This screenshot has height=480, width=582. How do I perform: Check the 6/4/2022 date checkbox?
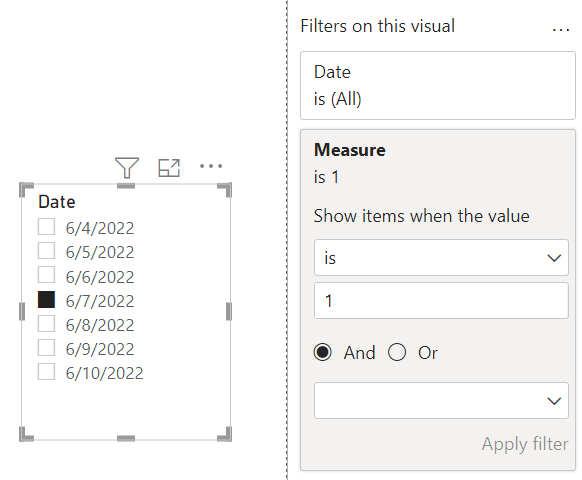tap(46, 226)
